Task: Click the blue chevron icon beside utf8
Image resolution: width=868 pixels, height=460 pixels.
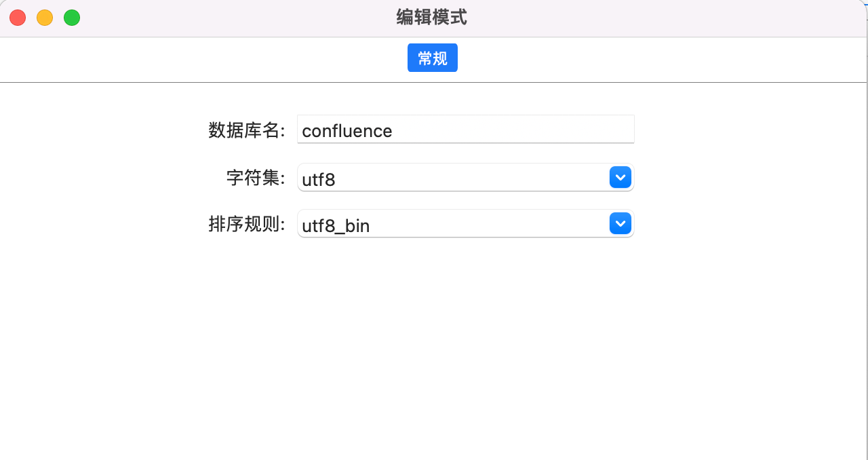Action: pos(620,177)
